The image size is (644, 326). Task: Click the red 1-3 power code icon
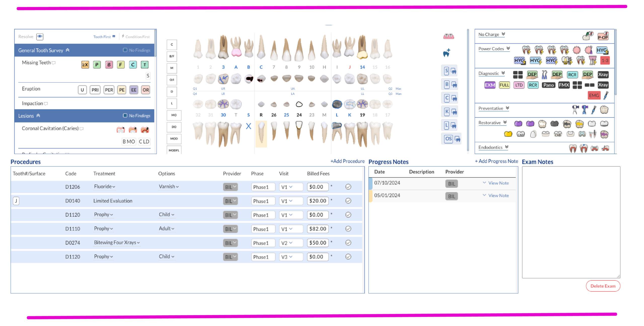click(605, 60)
